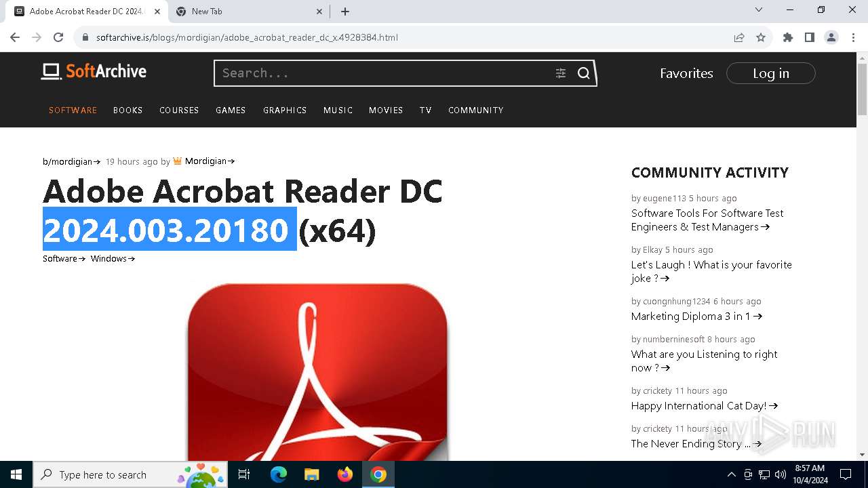Click the SoftArchive logo
Screen dimensions: 868x488
coord(94,71)
